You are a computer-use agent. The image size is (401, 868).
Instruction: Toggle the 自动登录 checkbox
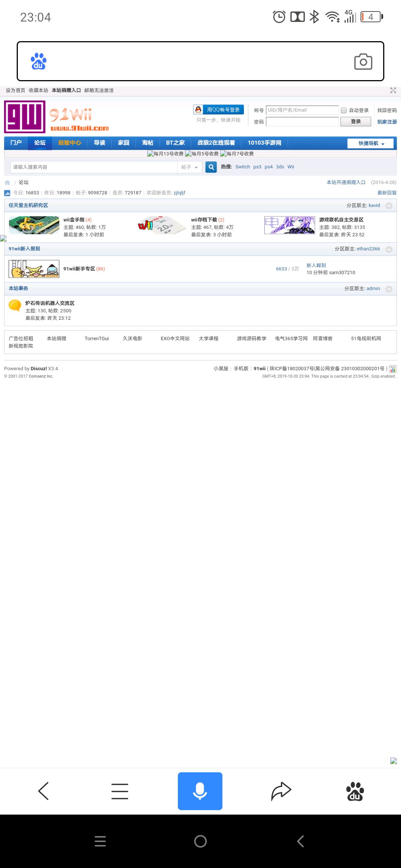[x=344, y=110]
